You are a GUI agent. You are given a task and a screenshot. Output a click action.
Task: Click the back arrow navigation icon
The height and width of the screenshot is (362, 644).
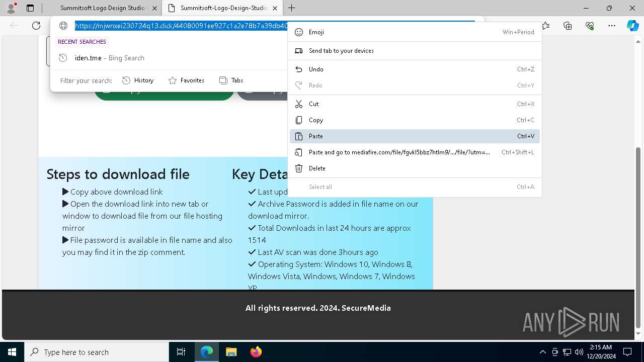click(x=14, y=26)
